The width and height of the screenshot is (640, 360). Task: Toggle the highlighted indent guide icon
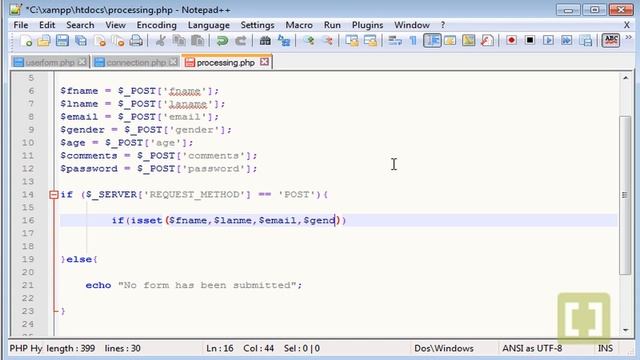432,41
